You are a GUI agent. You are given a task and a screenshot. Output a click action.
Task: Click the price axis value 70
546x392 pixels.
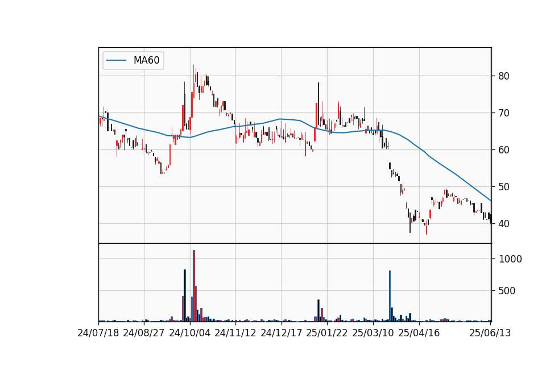tap(504, 113)
